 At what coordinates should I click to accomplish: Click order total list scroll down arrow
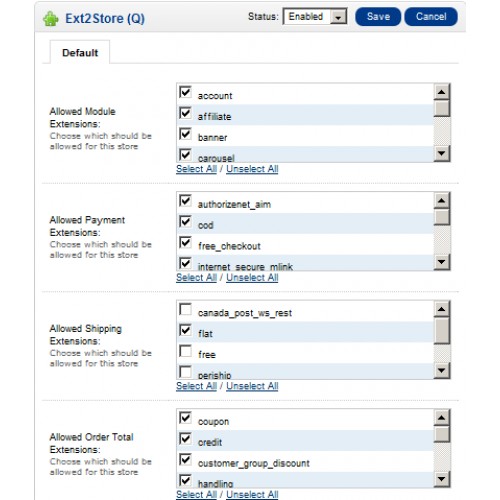(x=442, y=479)
